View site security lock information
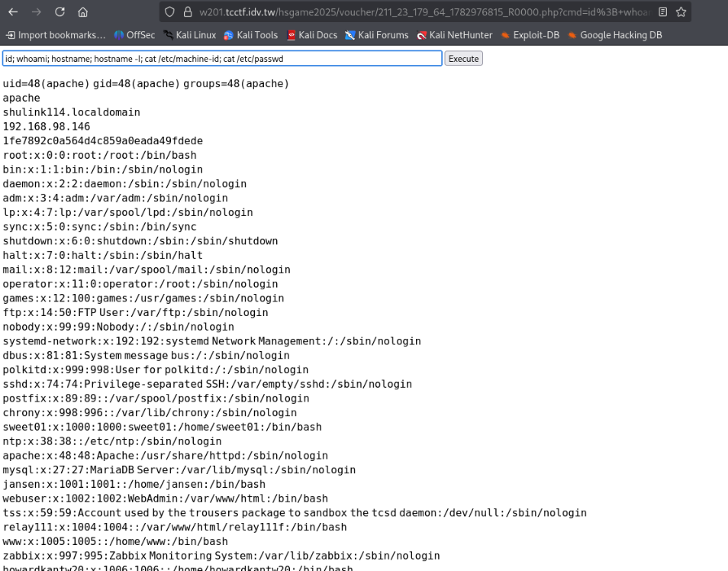728x571 pixels. tap(188, 12)
